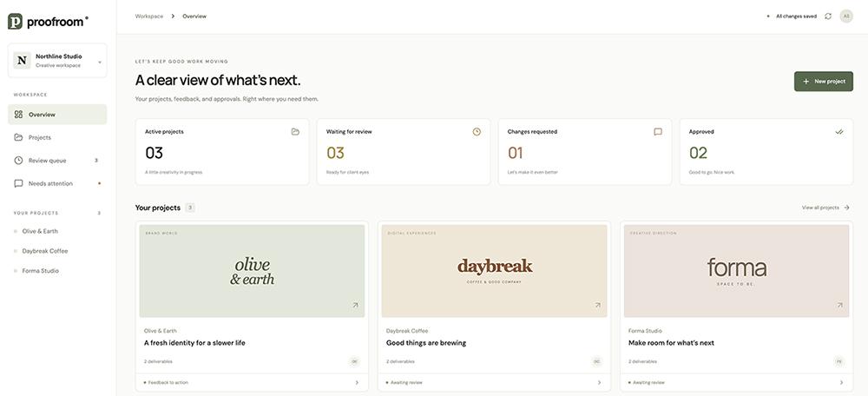Viewport: 868px width, 396px height.
Task: Open the forma project thumbnail
Action: (x=736, y=271)
